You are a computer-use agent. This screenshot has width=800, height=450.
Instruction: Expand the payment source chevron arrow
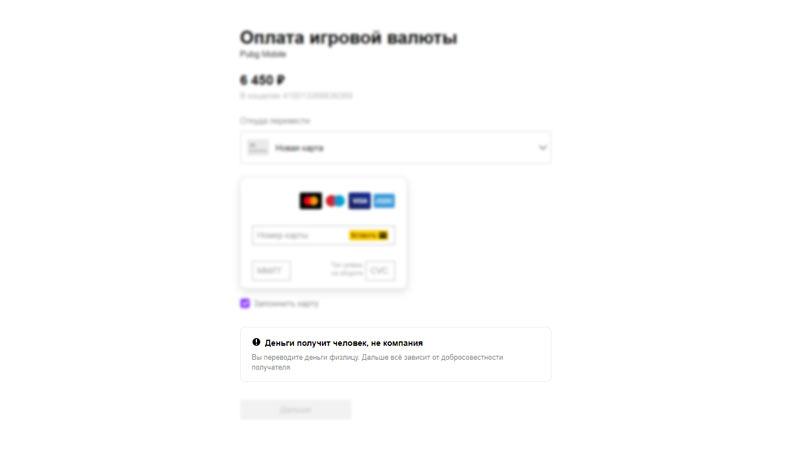tap(542, 148)
